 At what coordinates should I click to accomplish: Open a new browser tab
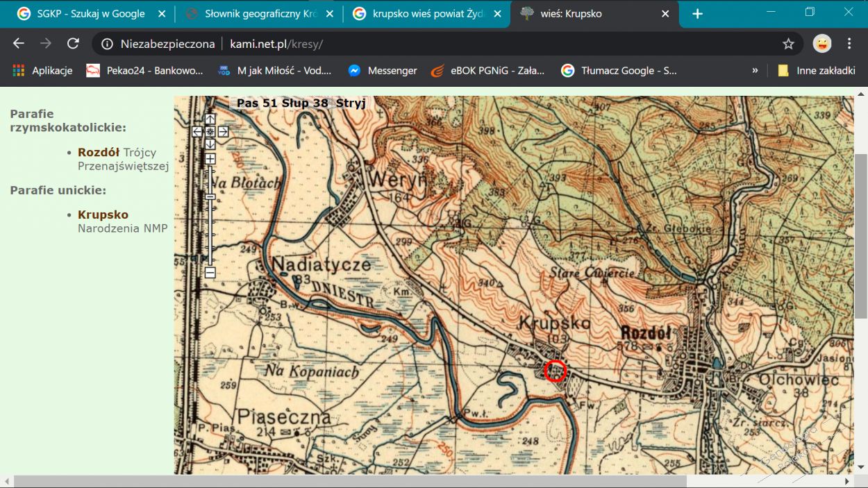pos(697,14)
